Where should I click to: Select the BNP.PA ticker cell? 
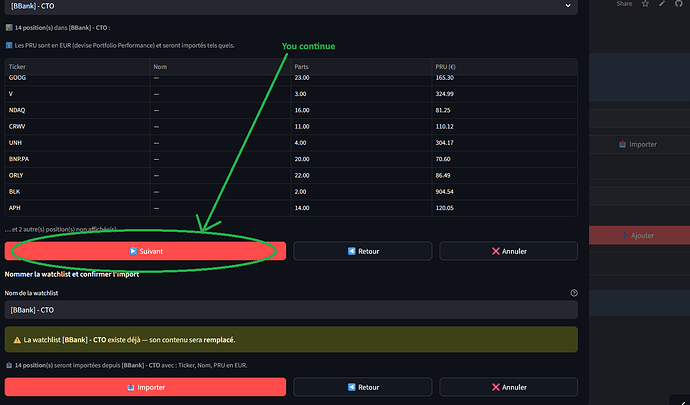pyautogui.click(x=19, y=159)
